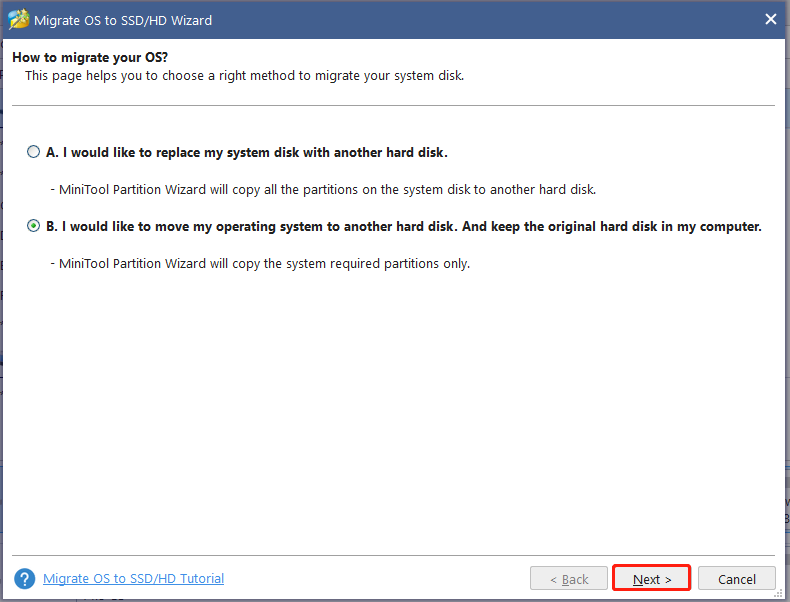Click the Migrate OS wizard title bar icon

coord(18,19)
